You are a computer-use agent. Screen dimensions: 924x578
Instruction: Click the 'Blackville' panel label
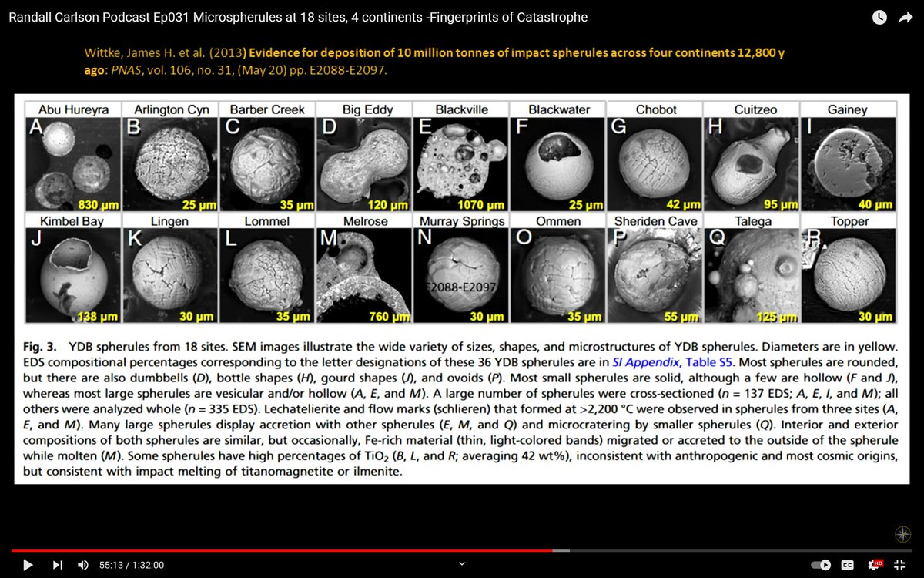(461, 109)
